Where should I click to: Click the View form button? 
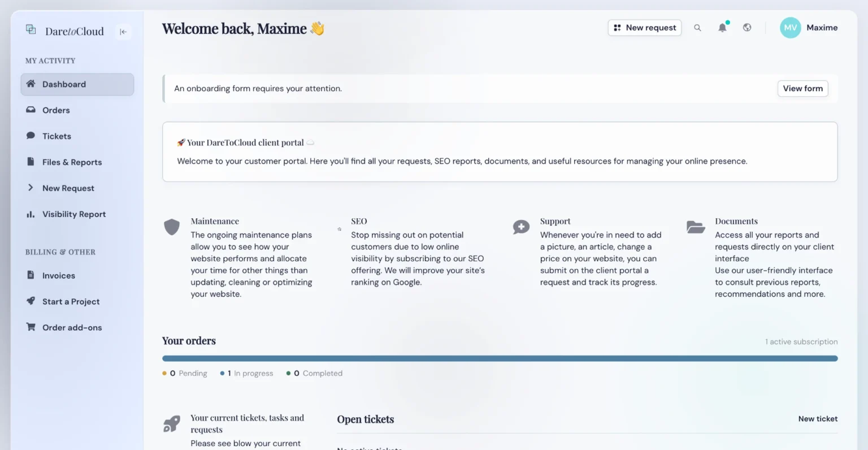click(x=803, y=89)
